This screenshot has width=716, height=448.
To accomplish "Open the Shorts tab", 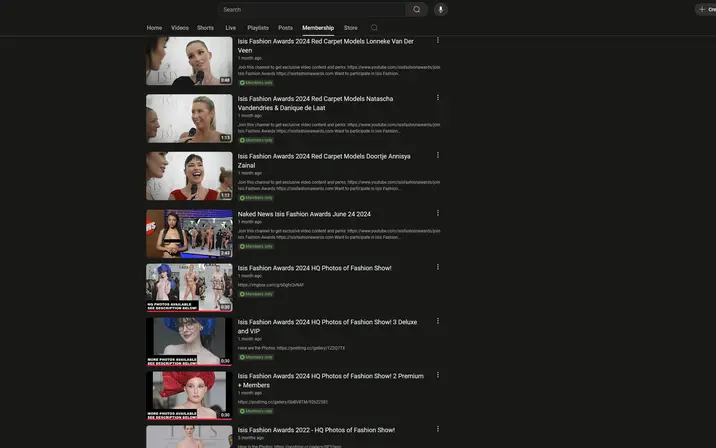I will 205,28.
